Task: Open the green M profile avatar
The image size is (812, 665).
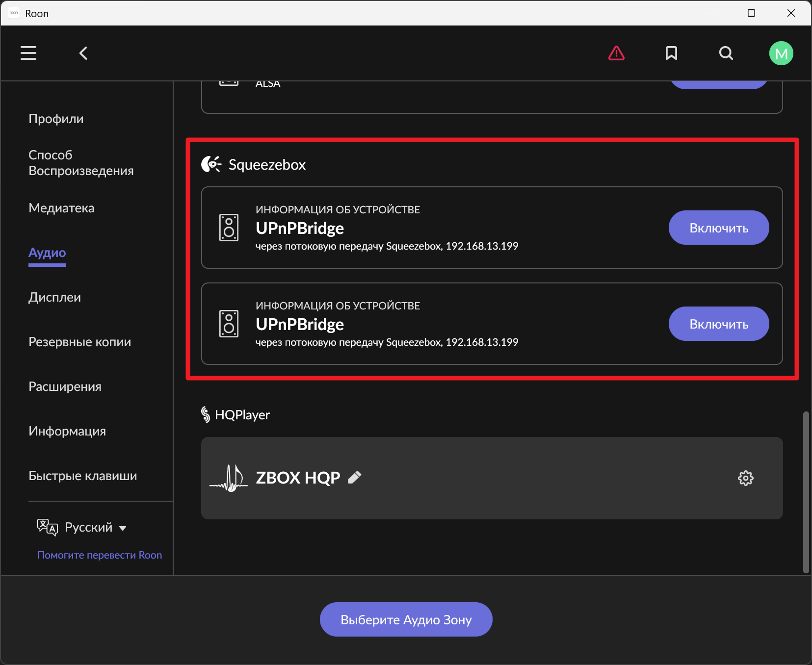Action: [x=781, y=53]
